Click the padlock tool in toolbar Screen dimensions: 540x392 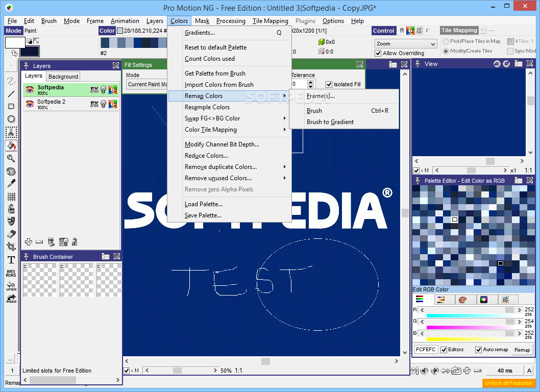pyautogui.click(x=11, y=209)
